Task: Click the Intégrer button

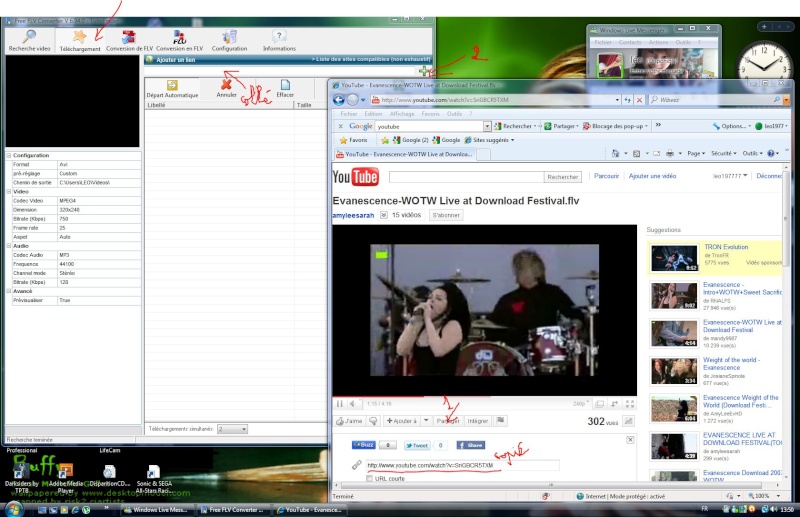Action: click(478, 421)
